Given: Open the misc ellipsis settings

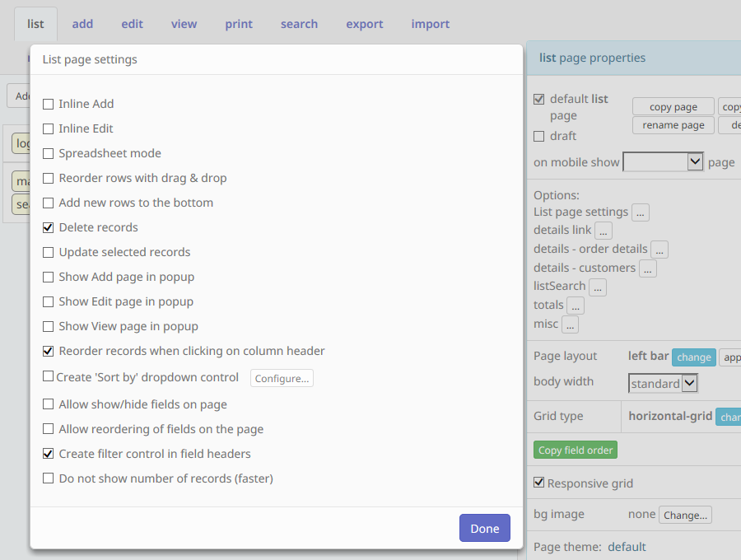Looking at the screenshot, I should (x=570, y=324).
